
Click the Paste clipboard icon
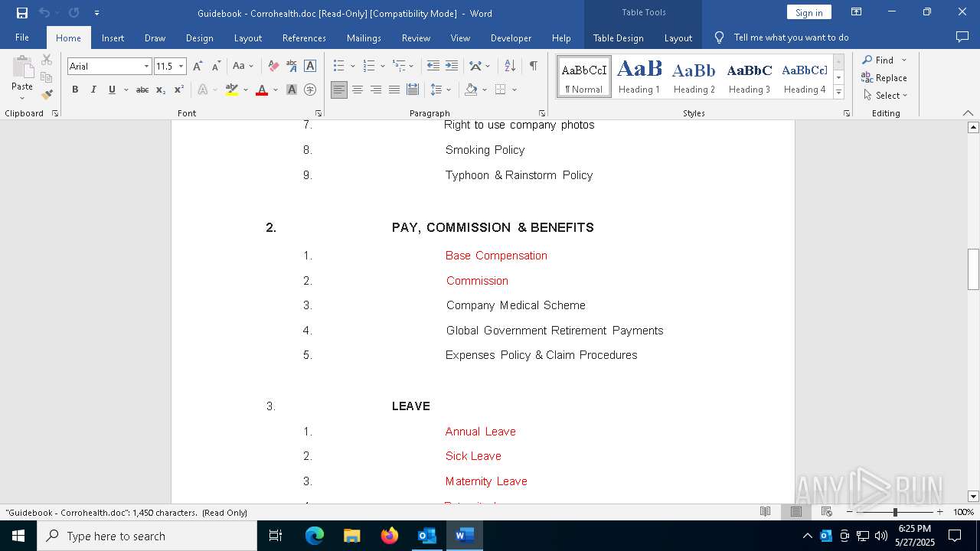pos(22,67)
